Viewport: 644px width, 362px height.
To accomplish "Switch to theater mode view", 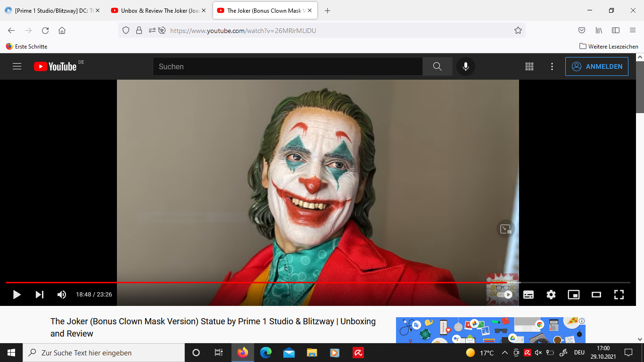I will point(596,295).
